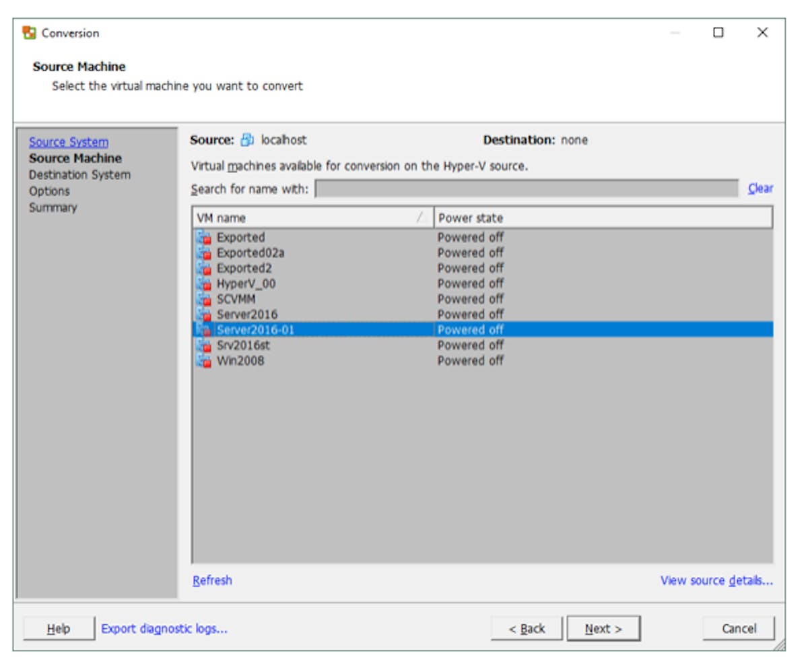Open View source details link
Screen dimensions: 808x672
point(716,580)
